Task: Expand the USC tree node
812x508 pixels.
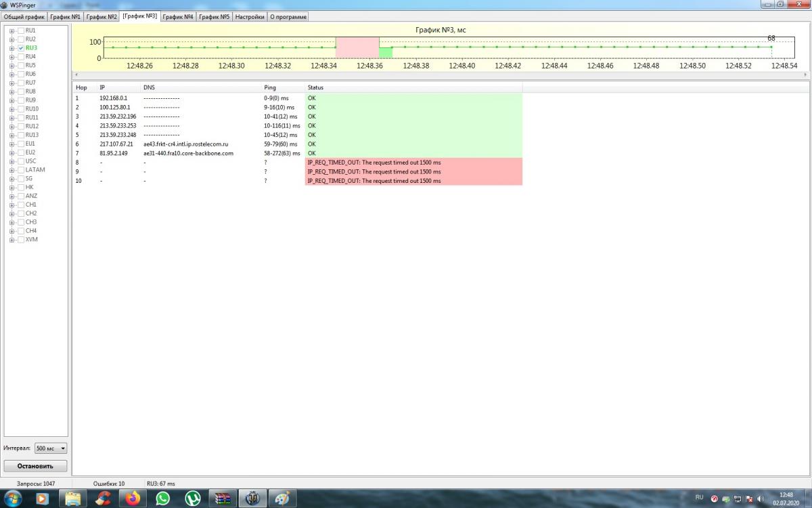Action: (12, 161)
